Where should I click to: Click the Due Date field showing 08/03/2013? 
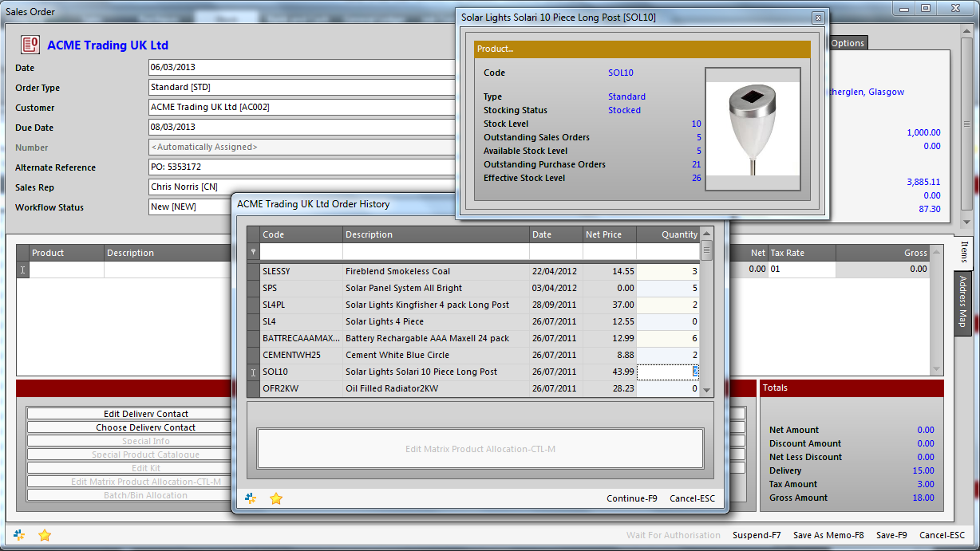[302, 128]
